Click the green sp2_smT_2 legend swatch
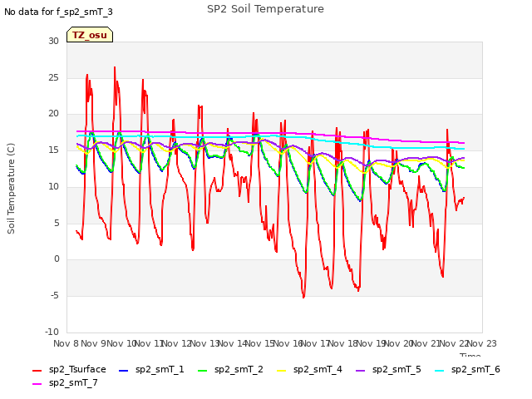This screenshot has width=532, height=399. point(203,371)
